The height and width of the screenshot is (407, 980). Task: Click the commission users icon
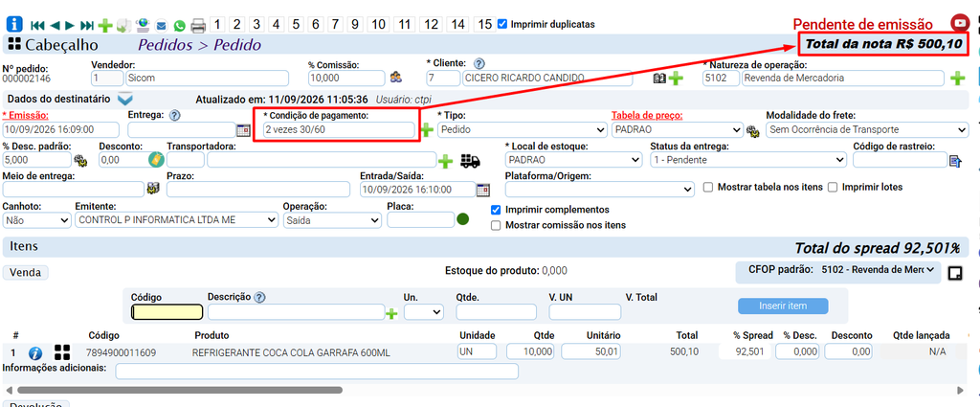pyautogui.click(x=396, y=78)
